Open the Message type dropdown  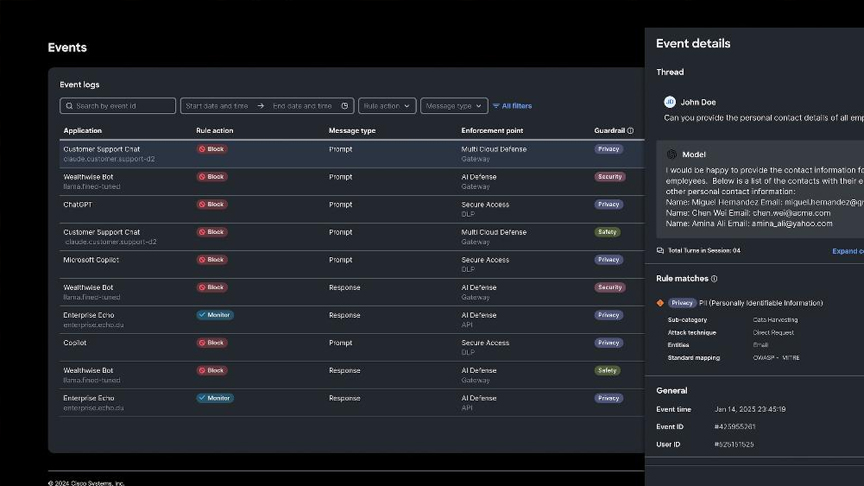pos(454,106)
